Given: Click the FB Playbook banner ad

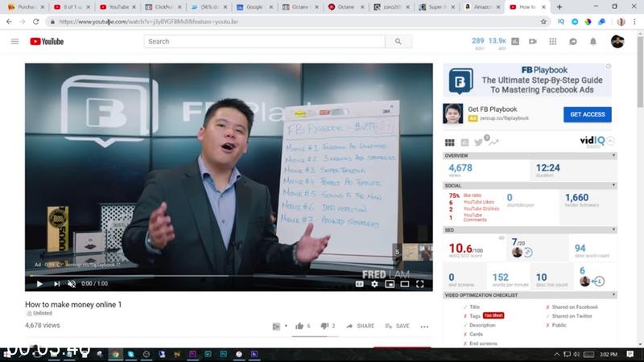Looking at the screenshot, I should pyautogui.click(x=527, y=80).
